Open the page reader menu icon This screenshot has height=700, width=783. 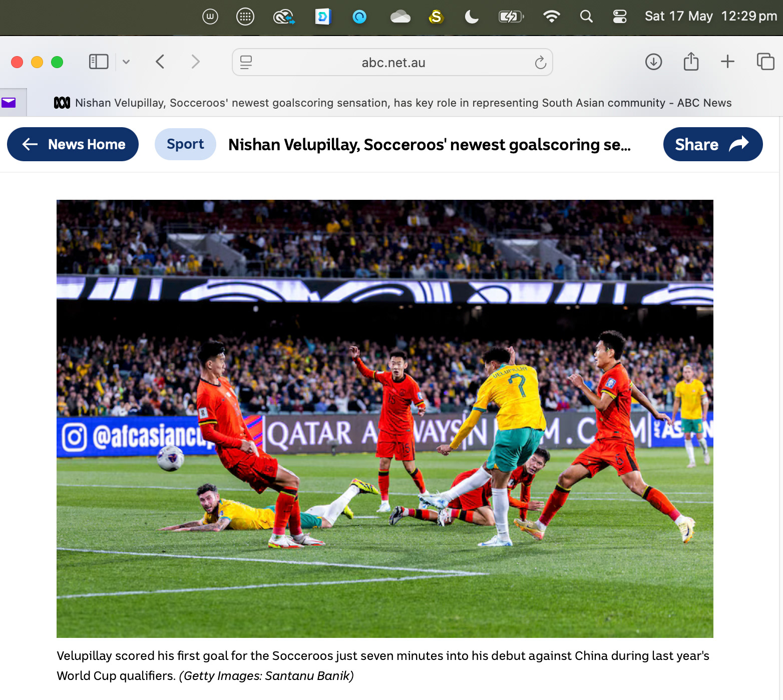point(246,62)
